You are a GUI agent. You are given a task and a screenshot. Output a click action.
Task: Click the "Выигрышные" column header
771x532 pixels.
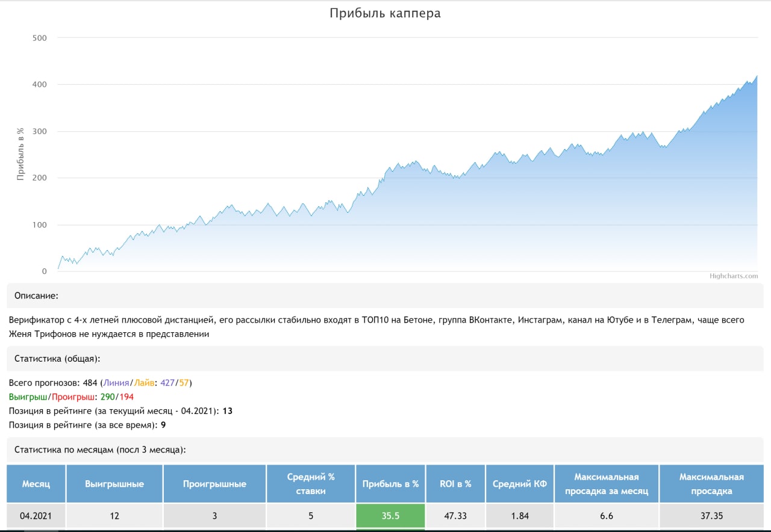(x=114, y=484)
